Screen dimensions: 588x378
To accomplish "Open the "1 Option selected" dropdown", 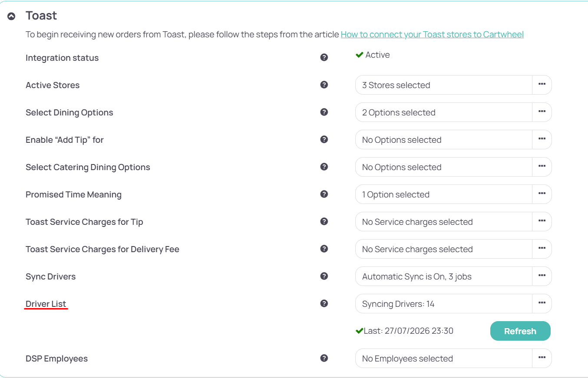I will pos(444,194).
